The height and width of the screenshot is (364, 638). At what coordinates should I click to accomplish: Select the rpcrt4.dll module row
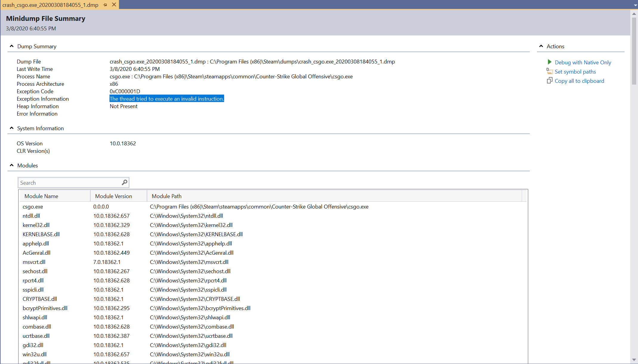click(x=273, y=280)
